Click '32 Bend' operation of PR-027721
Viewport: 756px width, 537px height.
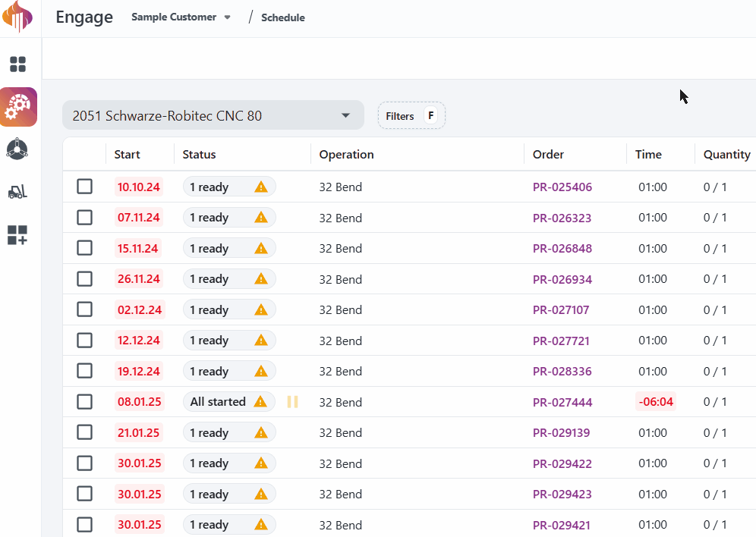(340, 341)
